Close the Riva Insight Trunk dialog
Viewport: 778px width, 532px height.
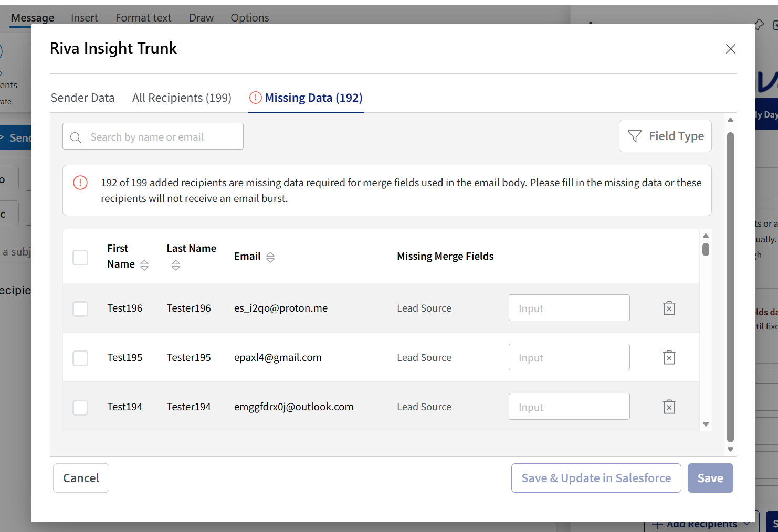(x=730, y=49)
